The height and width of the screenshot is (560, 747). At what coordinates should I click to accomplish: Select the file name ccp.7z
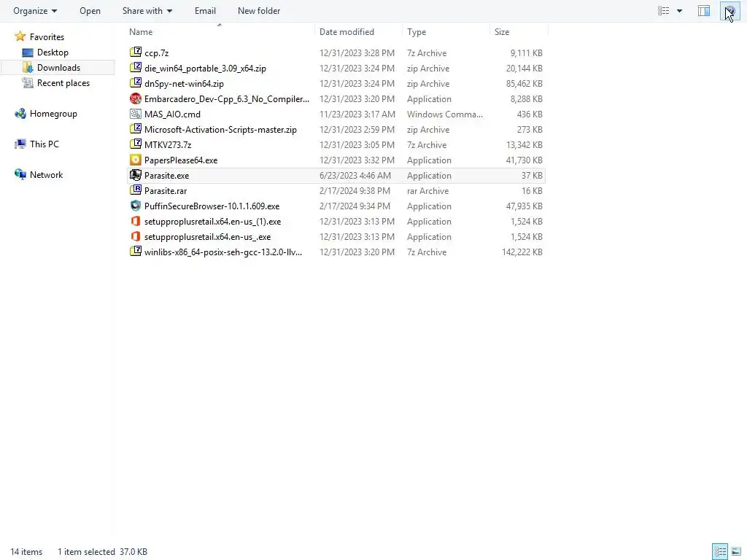click(x=156, y=52)
